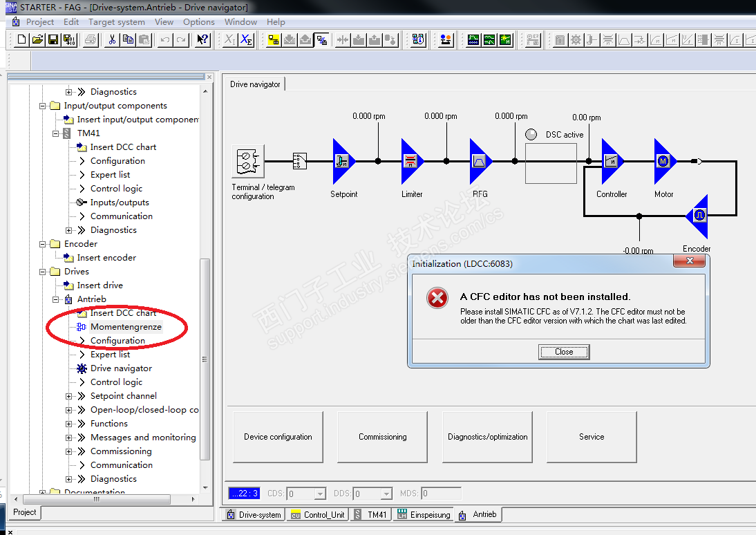Collapse the Antrieb drive node
The height and width of the screenshot is (535, 756).
coord(55,299)
